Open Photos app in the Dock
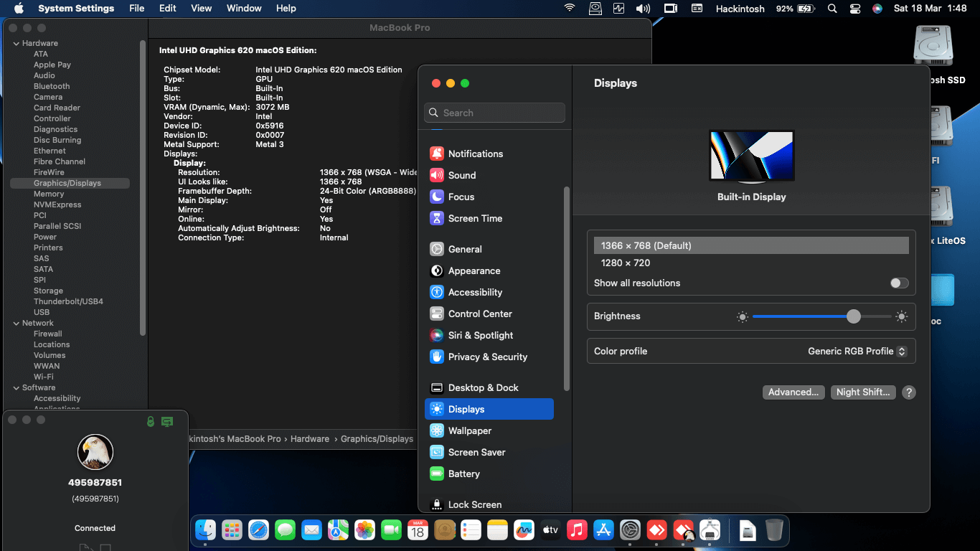Image resolution: width=980 pixels, height=551 pixels. tap(364, 530)
